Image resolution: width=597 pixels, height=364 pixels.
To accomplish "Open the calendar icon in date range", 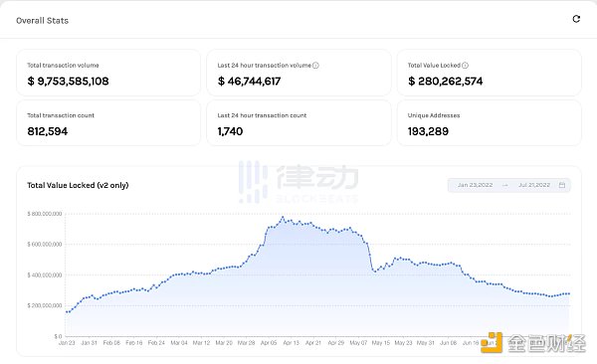I will tap(562, 185).
